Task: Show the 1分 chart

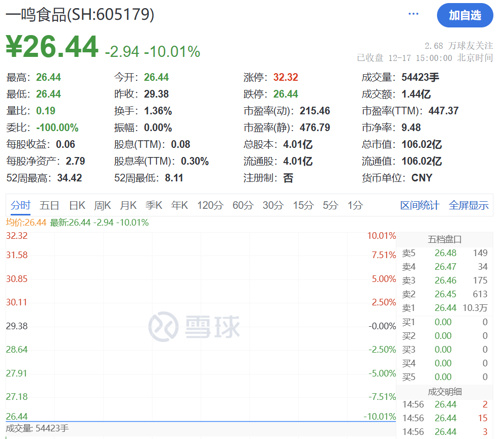Action: pos(355,205)
